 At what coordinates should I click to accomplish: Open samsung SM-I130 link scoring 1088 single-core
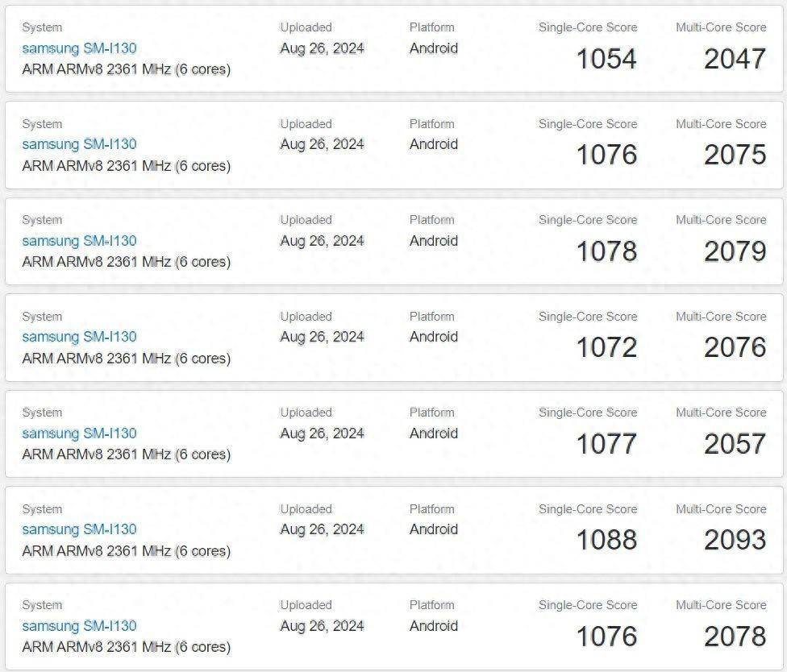pyautogui.click(x=79, y=529)
